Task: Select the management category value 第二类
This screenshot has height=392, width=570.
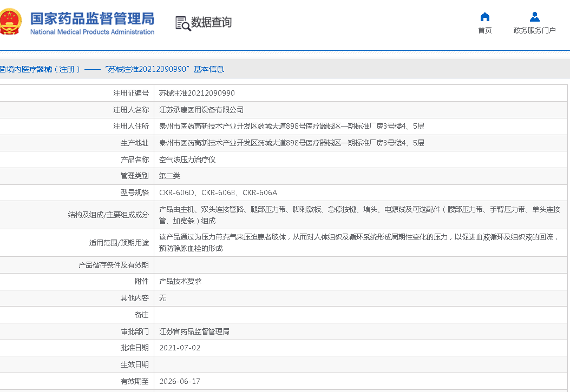Action: tap(169, 176)
